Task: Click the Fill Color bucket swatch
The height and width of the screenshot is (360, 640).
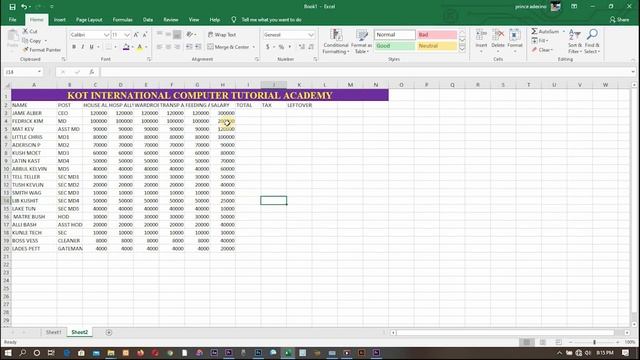Action: (x=126, y=47)
